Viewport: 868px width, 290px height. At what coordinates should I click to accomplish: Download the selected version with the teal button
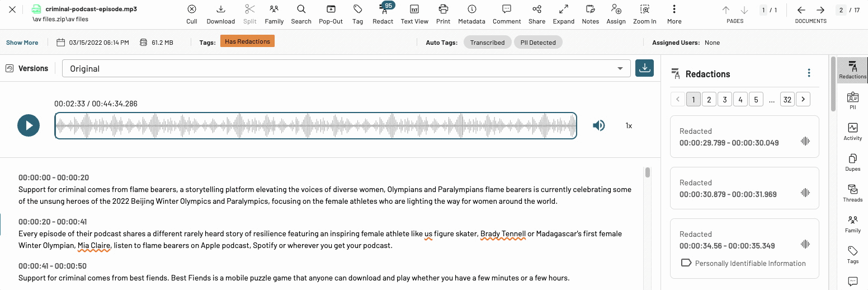point(644,68)
